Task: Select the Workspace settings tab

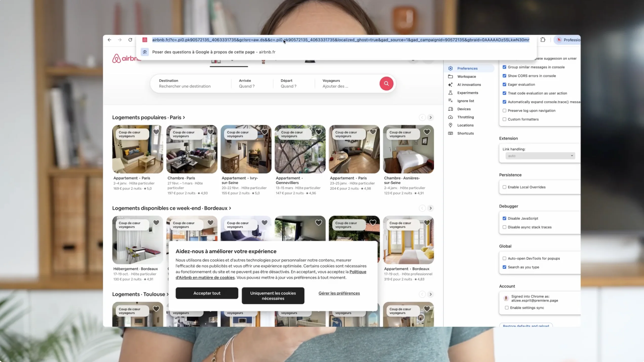Action: [466, 76]
